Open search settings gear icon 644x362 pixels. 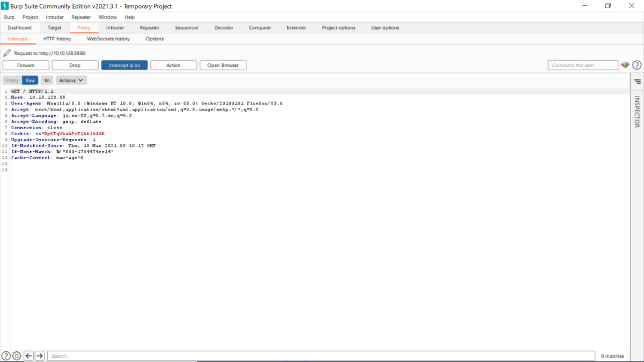tap(17, 356)
